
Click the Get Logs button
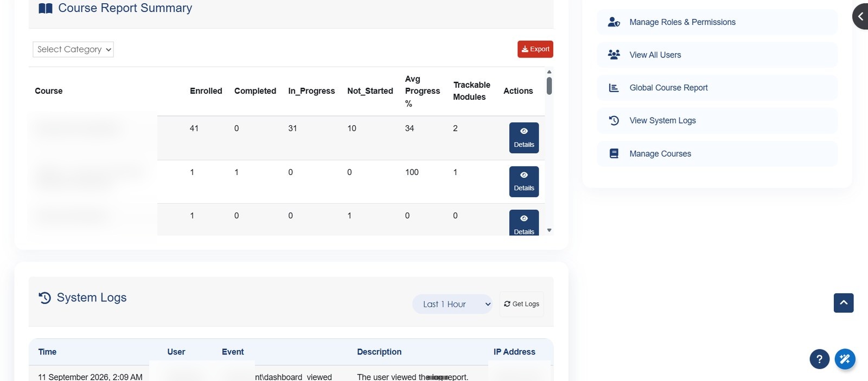521,304
